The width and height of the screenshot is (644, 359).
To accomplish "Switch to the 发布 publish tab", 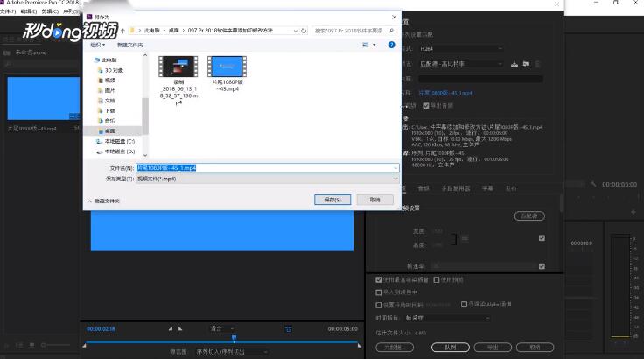I will pos(511,188).
